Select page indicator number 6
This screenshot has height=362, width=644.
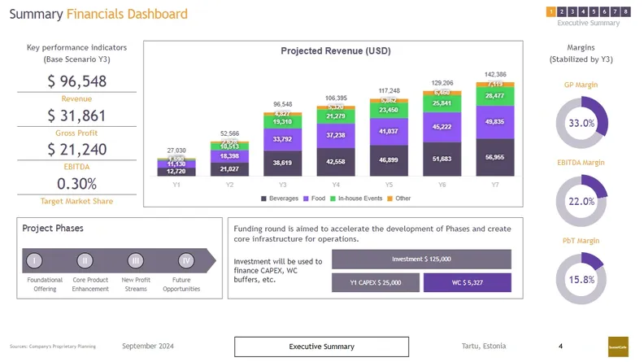click(604, 12)
